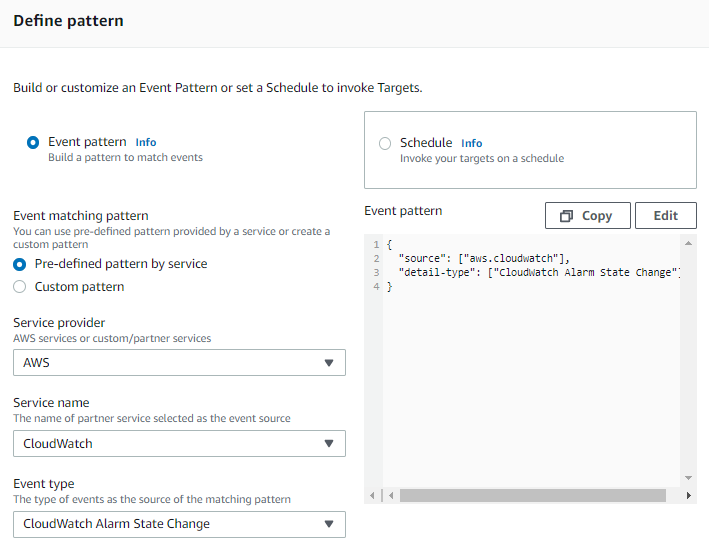The width and height of the screenshot is (709, 550).
Task: Open the Service name CloudWatch dropdown
Action: point(179,444)
